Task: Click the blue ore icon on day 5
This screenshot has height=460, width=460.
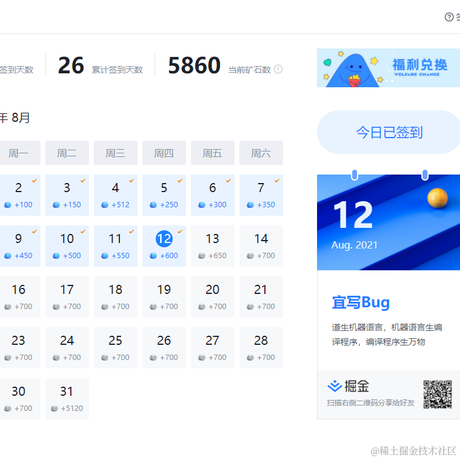Action: click(153, 205)
